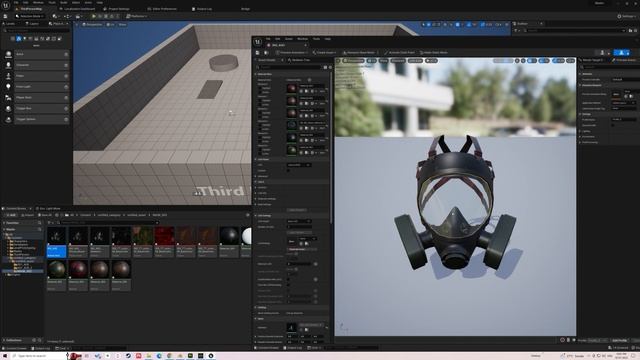
Task: Select the Trigger Box actor icon
Action: click(8, 109)
